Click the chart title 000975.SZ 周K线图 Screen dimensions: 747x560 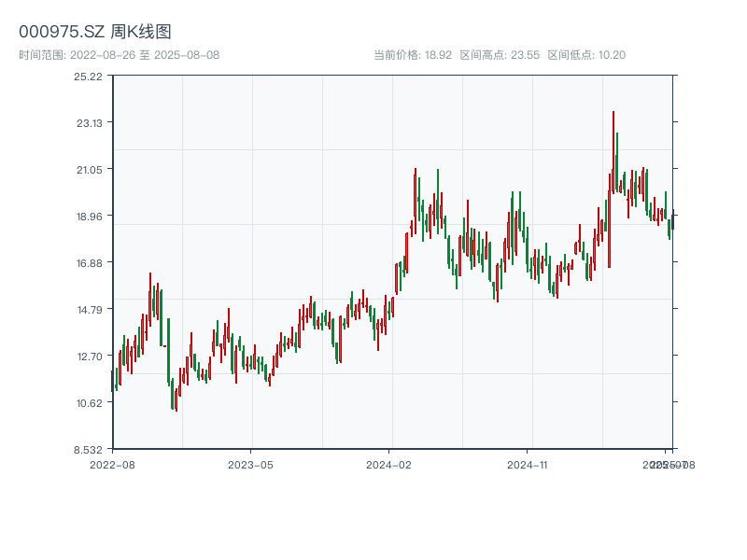[x=95, y=32]
